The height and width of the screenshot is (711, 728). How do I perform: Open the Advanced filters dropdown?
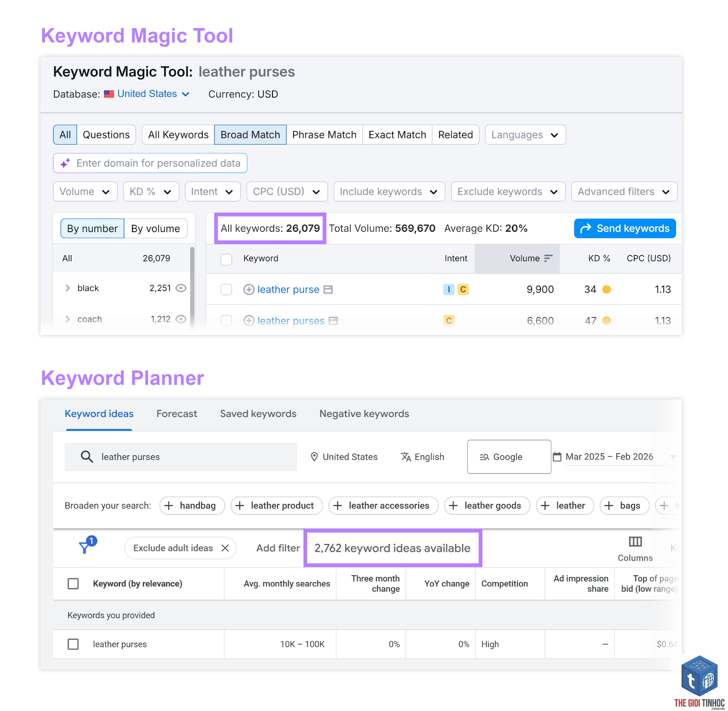click(624, 192)
